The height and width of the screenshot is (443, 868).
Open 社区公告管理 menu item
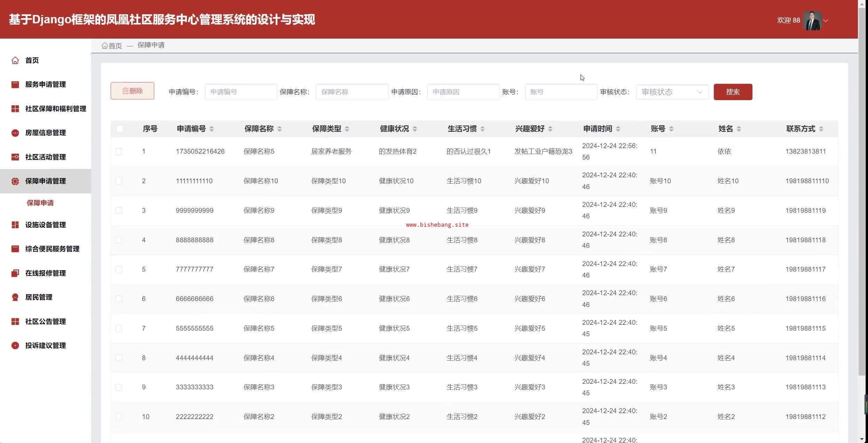[45, 322]
